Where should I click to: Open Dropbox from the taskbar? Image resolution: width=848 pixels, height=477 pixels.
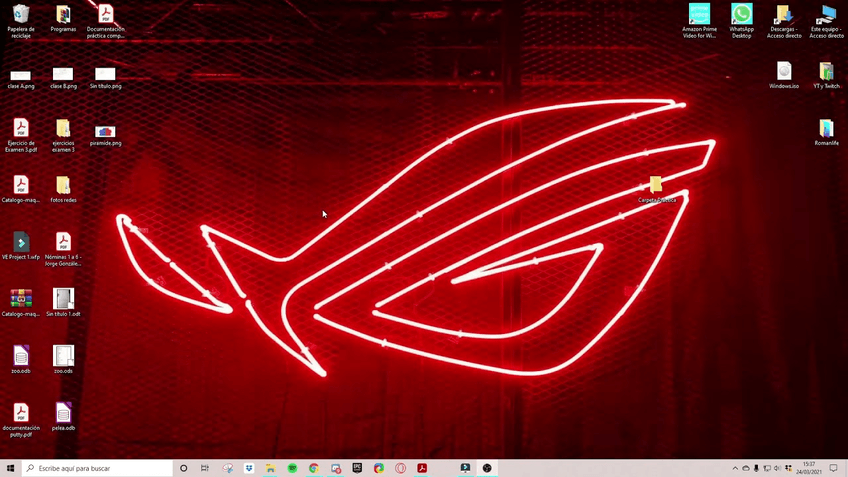[x=249, y=468]
